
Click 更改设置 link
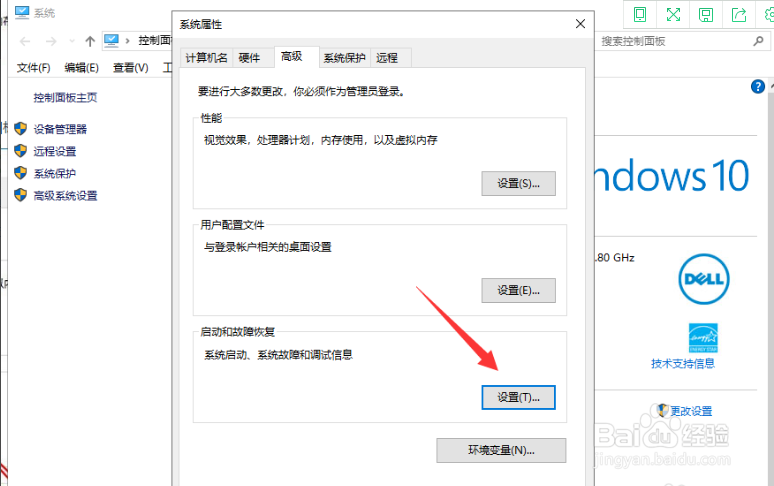click(x=691, y=411)
